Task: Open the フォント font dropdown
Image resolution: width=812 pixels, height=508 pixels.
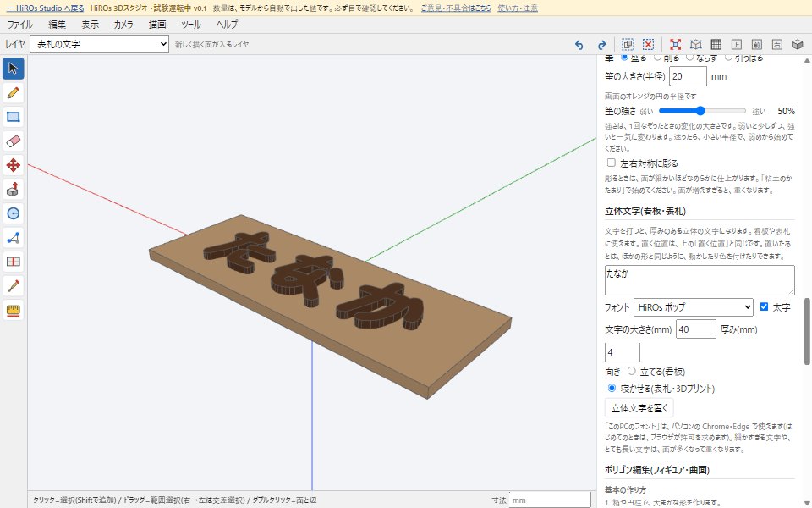Action: click(693, 306)
